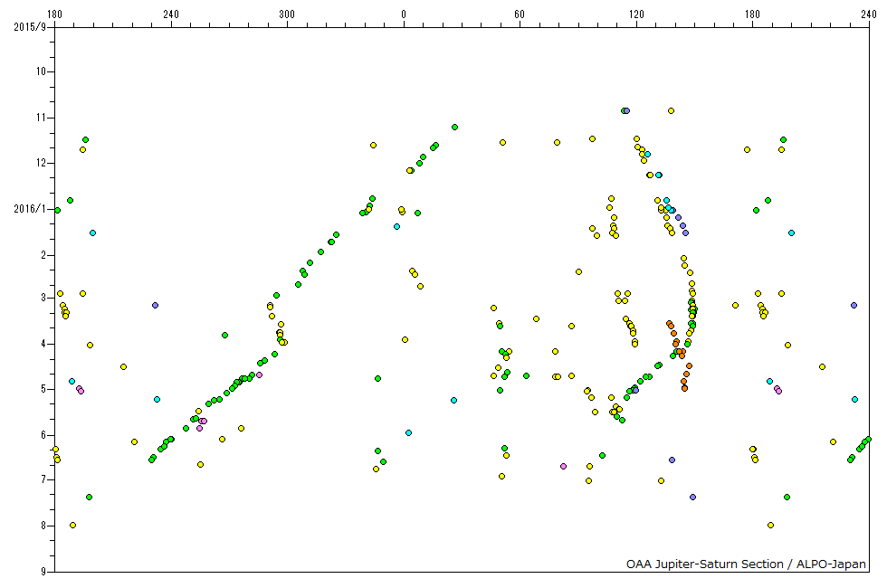Click the '12' month label on the vertical axis
The image size is (887, 588).
(42, 163)
